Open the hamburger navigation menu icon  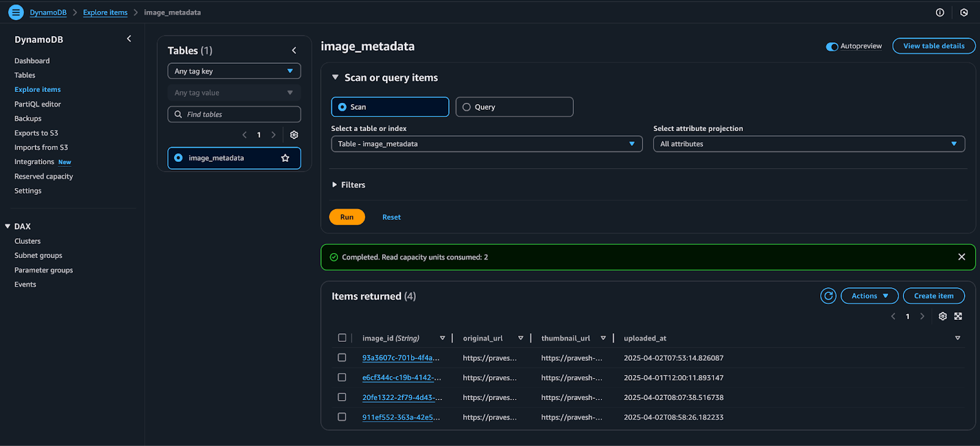coord(16,12)
